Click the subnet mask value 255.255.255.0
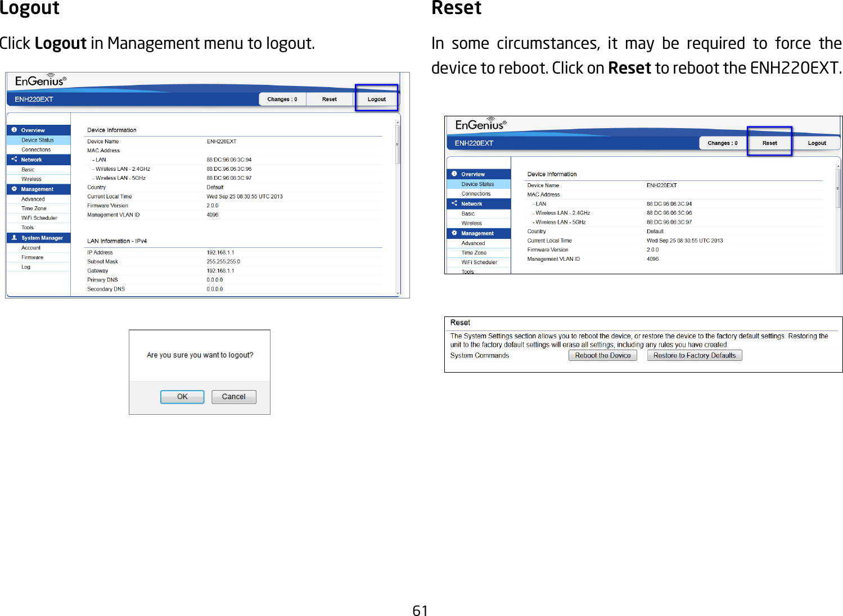Image resolution: width=843 pixels, height=616 pixels. [223, 261]
